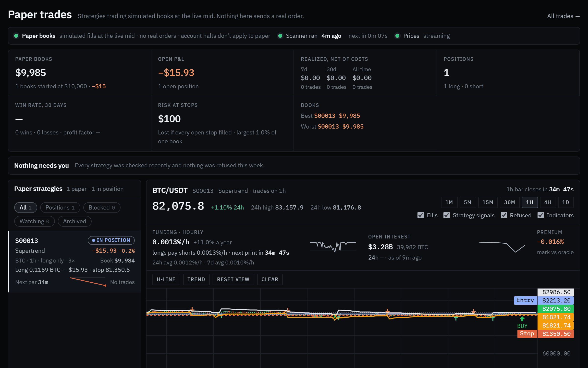This screenshot has width=588, height=368.
Task: Click the Prices streaming status dot
Action: click(397, 36)
